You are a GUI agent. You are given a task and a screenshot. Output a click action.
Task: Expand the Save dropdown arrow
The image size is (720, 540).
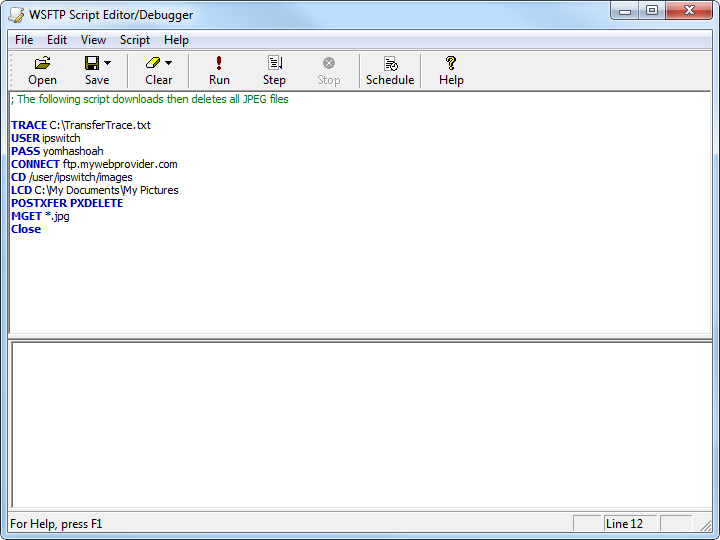[108, 63]
